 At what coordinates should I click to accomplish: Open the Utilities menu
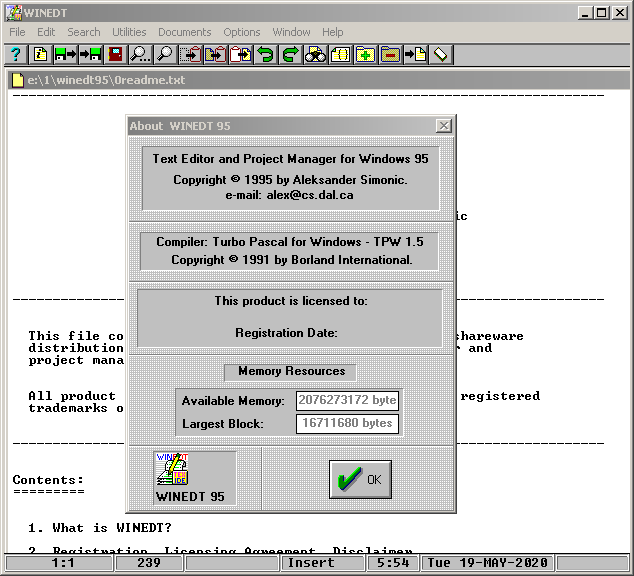[x=129, y=32]
